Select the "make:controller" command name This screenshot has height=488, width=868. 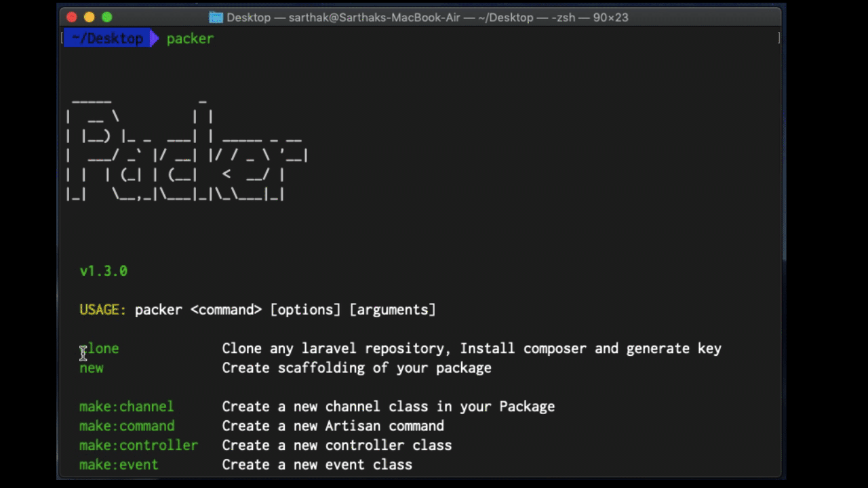coord(138,445)
